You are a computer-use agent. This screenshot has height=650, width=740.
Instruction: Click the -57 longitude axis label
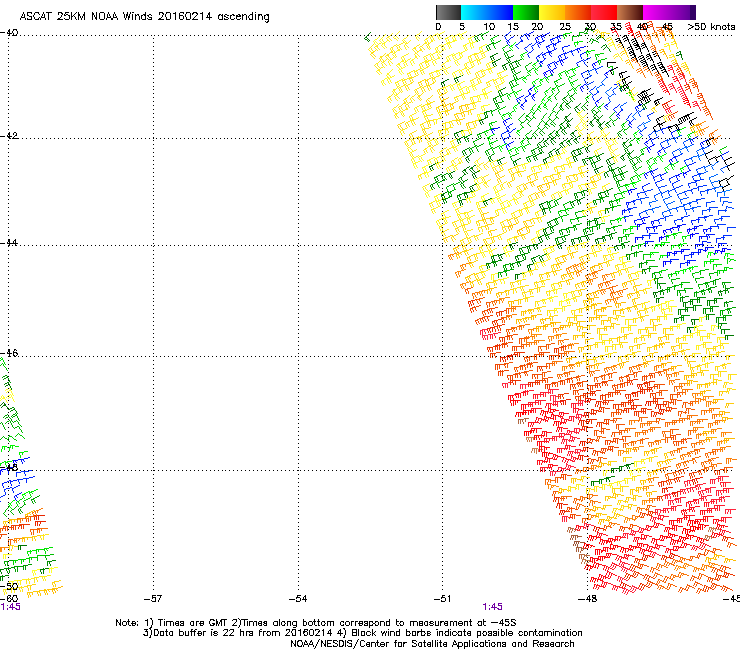pyautogui.click(x=153, y=599)
